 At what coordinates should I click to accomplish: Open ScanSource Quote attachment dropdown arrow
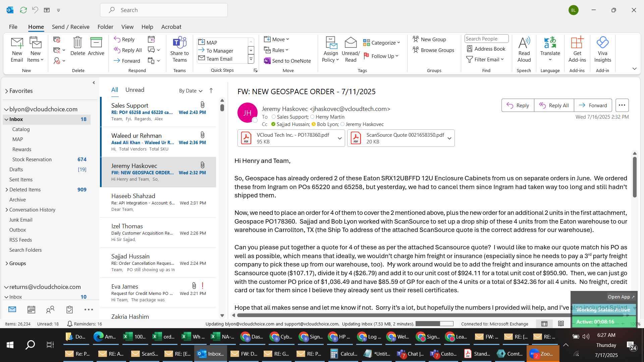449,138
